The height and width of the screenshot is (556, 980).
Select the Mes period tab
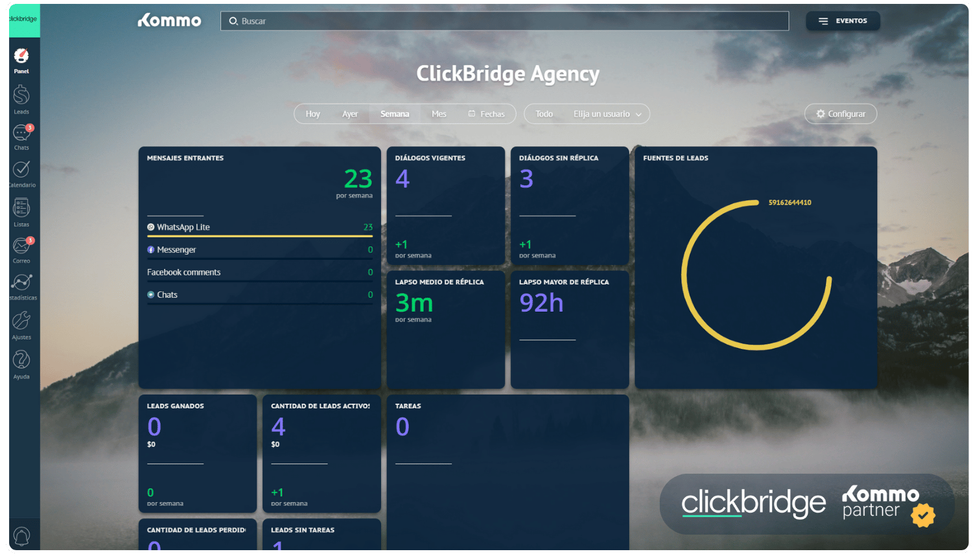click(x=439, y=114)
